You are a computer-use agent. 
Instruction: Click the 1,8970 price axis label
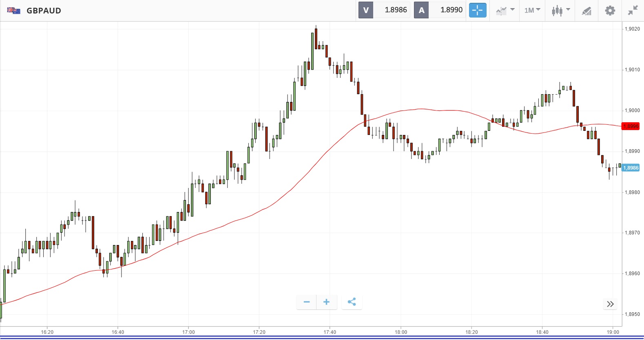pyautogui.click(x=632, y=233)
